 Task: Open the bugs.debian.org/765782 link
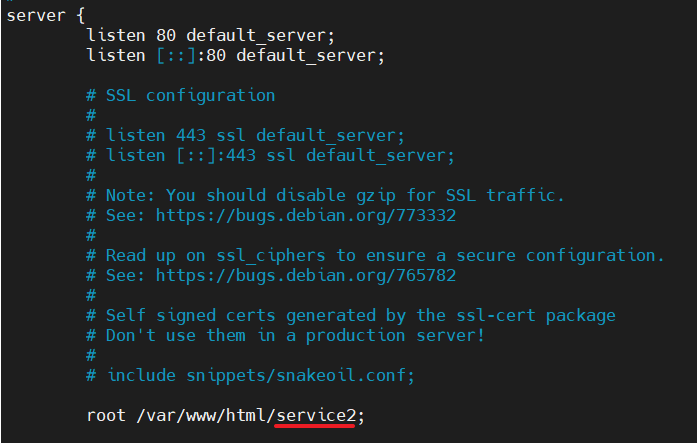pyautogui.click(x=306, y=276)
